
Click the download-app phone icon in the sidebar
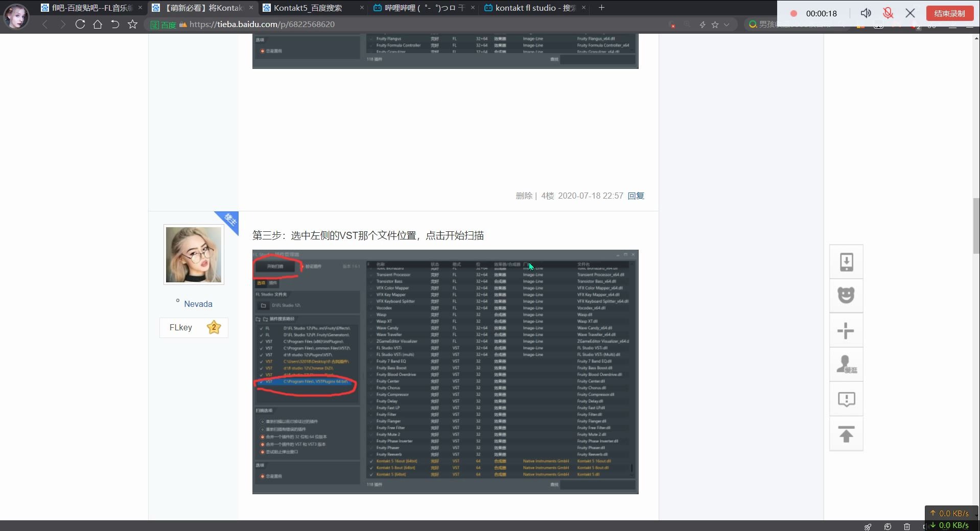click(846, 261)
